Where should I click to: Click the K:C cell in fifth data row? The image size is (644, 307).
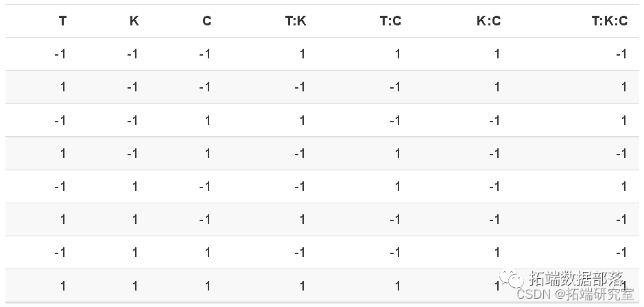coord(494,186)
